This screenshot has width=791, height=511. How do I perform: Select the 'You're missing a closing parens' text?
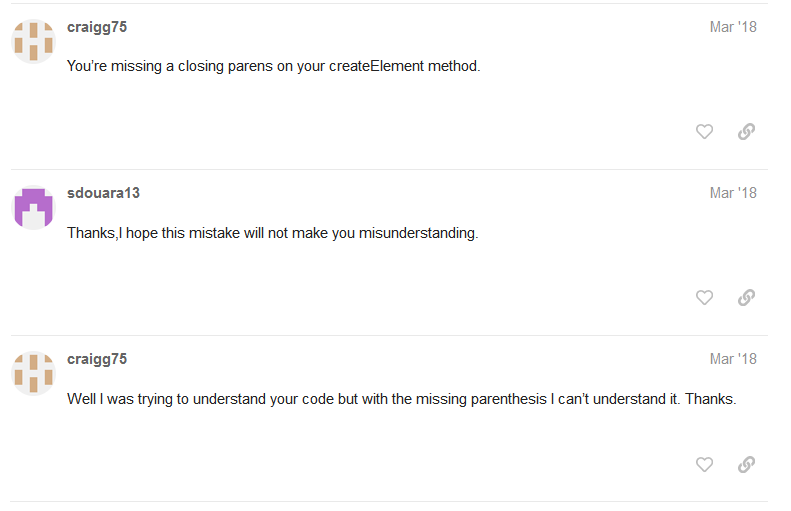click(273, 66)
